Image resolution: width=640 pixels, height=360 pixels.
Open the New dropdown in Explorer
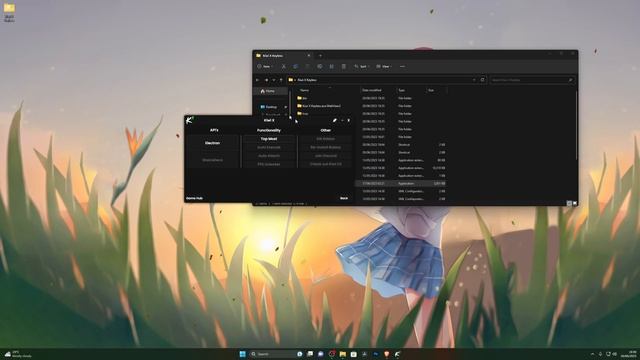(264, 66)
